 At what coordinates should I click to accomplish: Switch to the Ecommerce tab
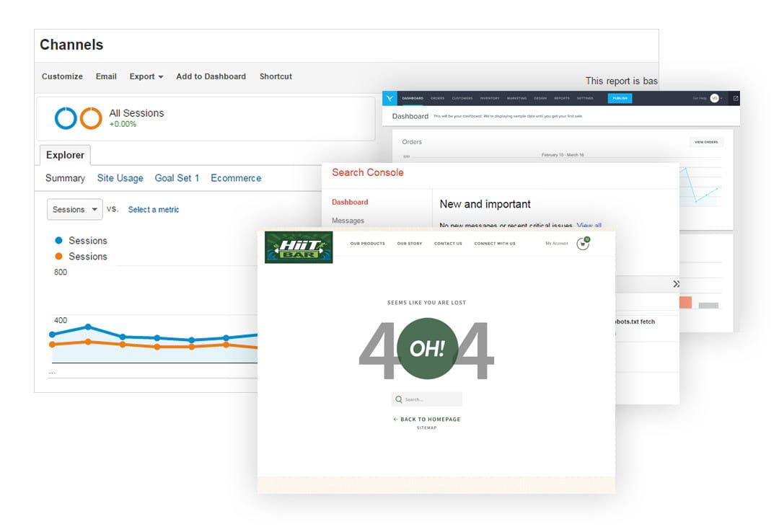[x=236, y=178]
